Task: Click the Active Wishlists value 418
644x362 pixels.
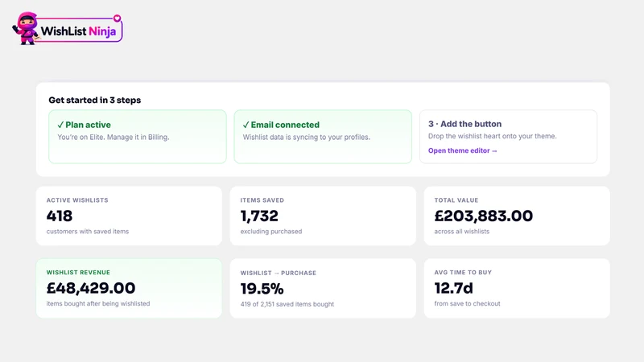Action: coord(60,216)
